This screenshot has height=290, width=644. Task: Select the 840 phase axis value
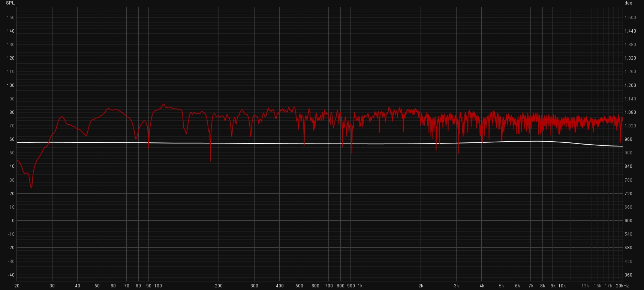[x=628, y=166]
